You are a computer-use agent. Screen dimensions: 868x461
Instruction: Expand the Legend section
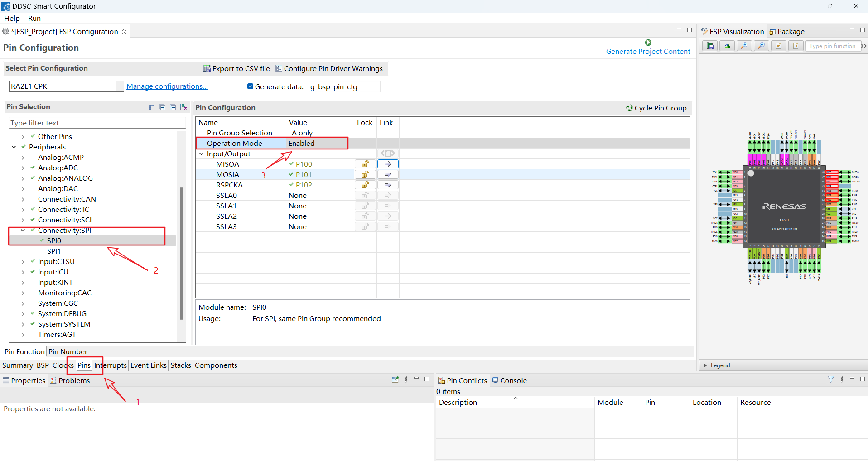point(705,365)
